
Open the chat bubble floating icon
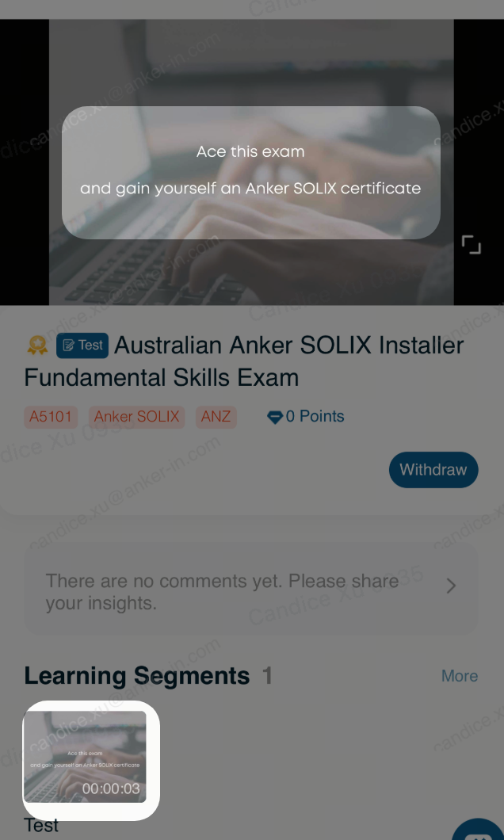pos(479,830)
